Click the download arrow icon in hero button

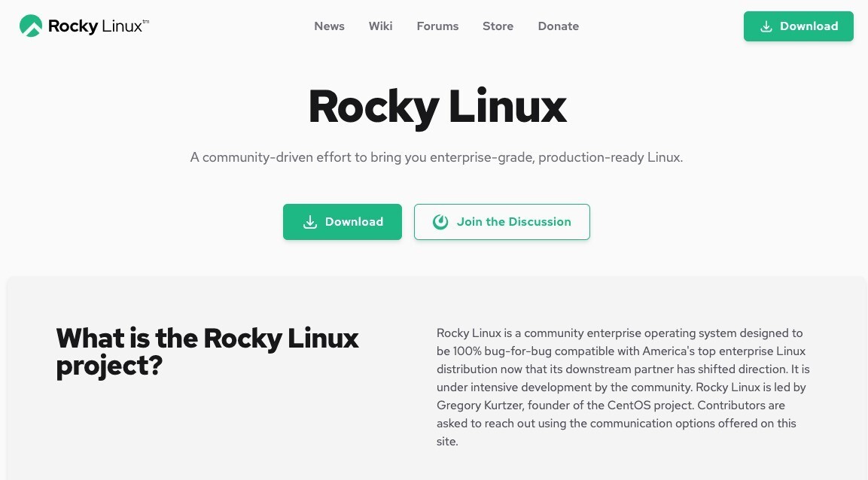(x=309, y=222)
